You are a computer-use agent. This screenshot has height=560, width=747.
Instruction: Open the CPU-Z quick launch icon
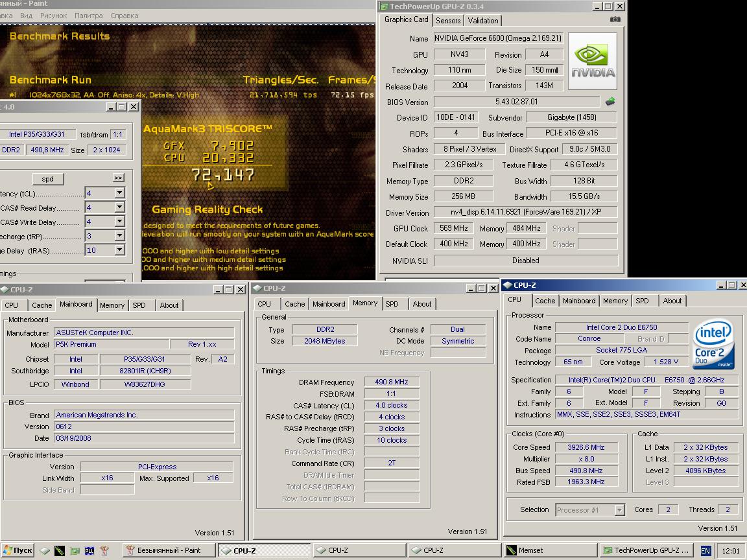point(45,550)
